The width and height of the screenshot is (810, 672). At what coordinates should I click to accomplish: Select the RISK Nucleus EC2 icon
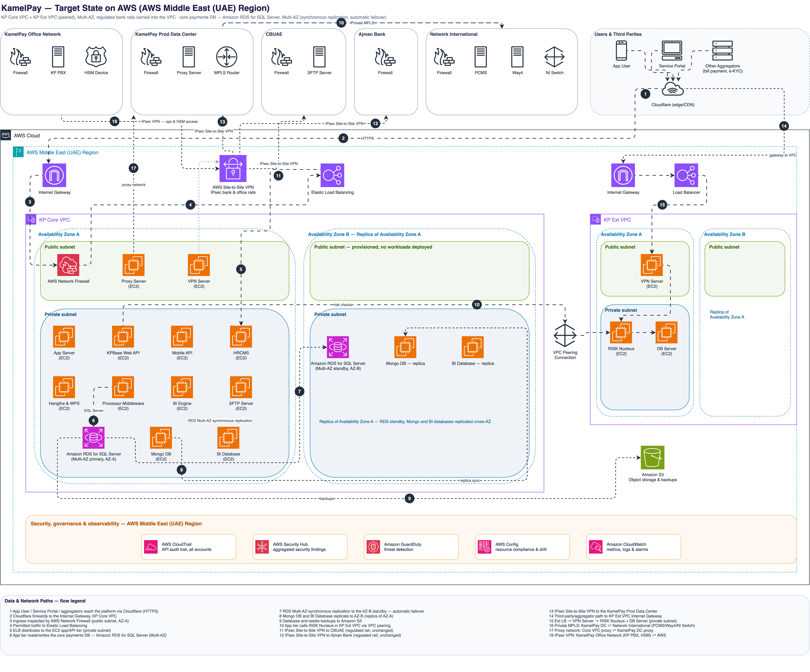pyautogui.click(x=621, y=333)
